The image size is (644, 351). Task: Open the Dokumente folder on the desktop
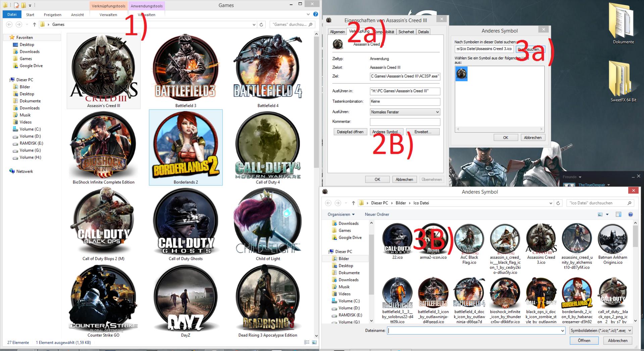623,24
